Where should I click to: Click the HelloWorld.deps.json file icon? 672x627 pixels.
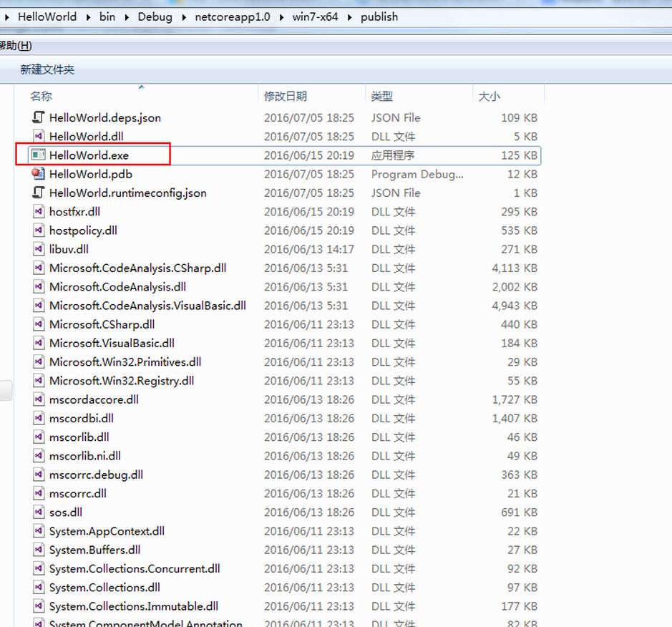click(39, 117)
